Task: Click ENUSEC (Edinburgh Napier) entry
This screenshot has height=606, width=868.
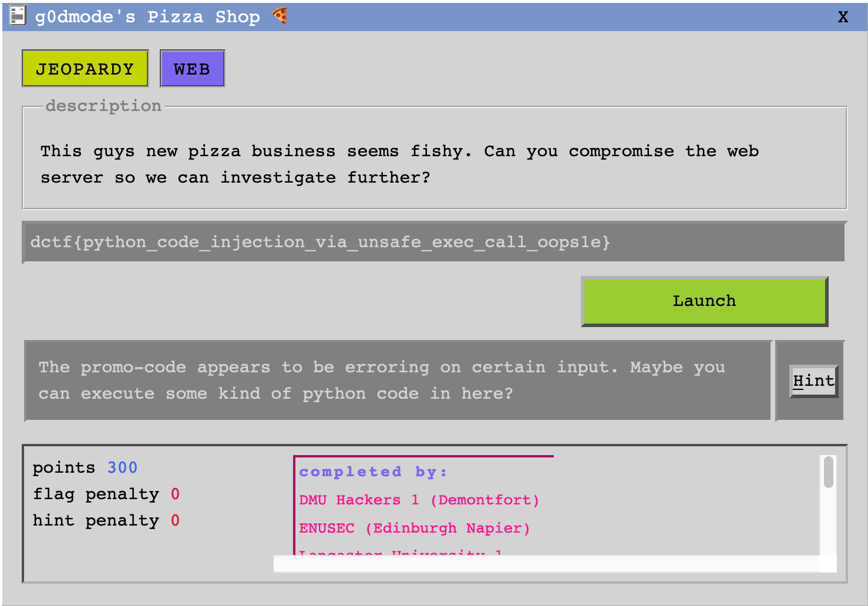Action: 415,528
